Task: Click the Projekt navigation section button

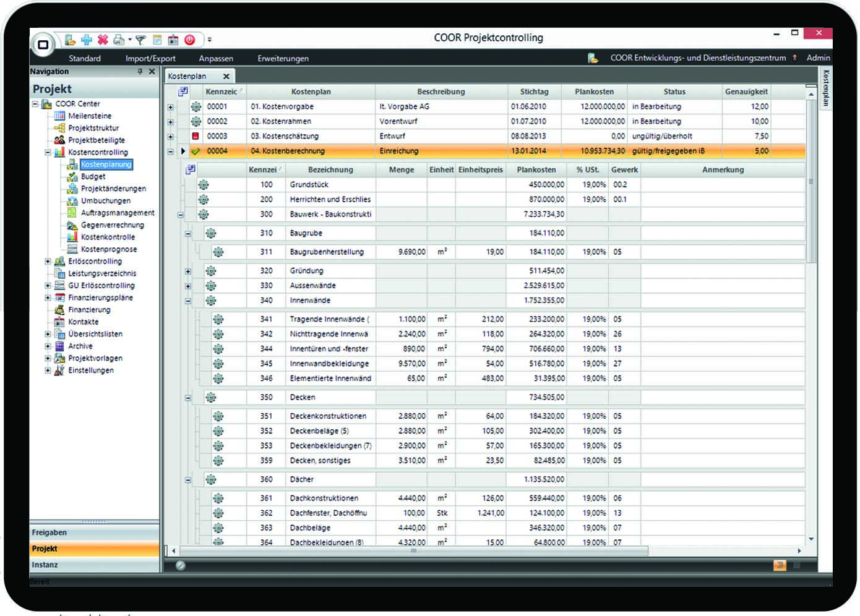Action: [94, 549]
